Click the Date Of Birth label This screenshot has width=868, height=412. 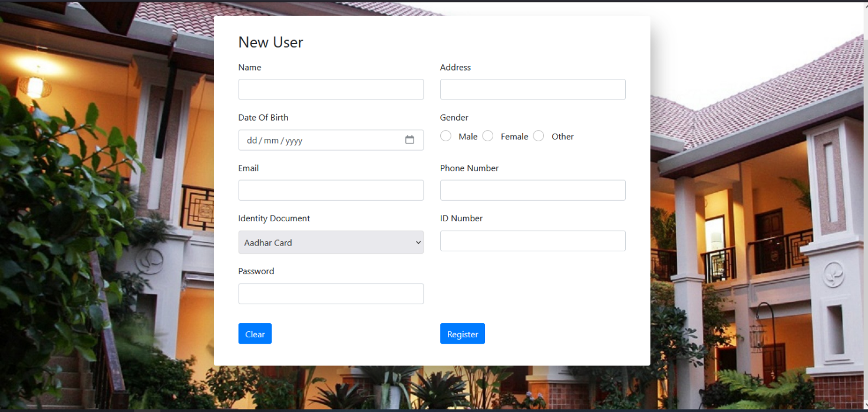point(263,118)
